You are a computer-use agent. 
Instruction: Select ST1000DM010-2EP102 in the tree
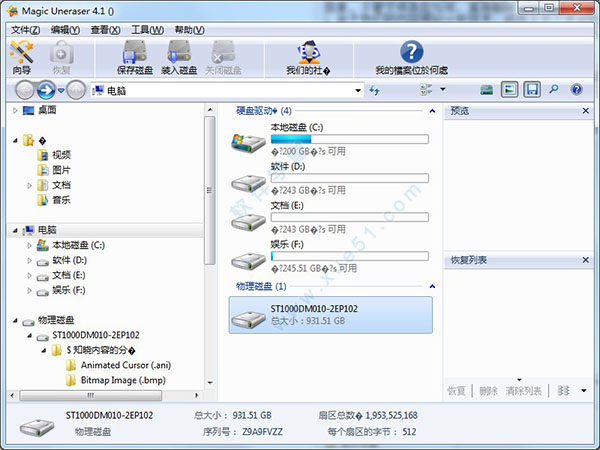(88, 336)
